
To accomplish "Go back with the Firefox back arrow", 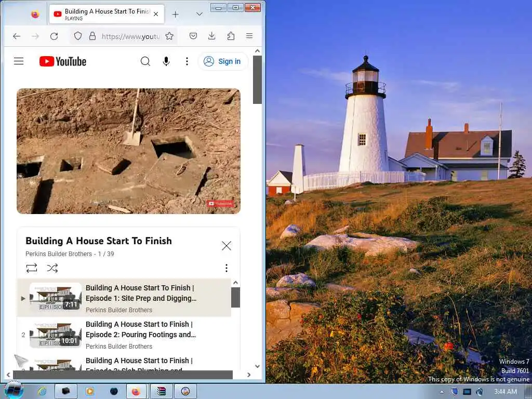I will click(x=16, y=36).
